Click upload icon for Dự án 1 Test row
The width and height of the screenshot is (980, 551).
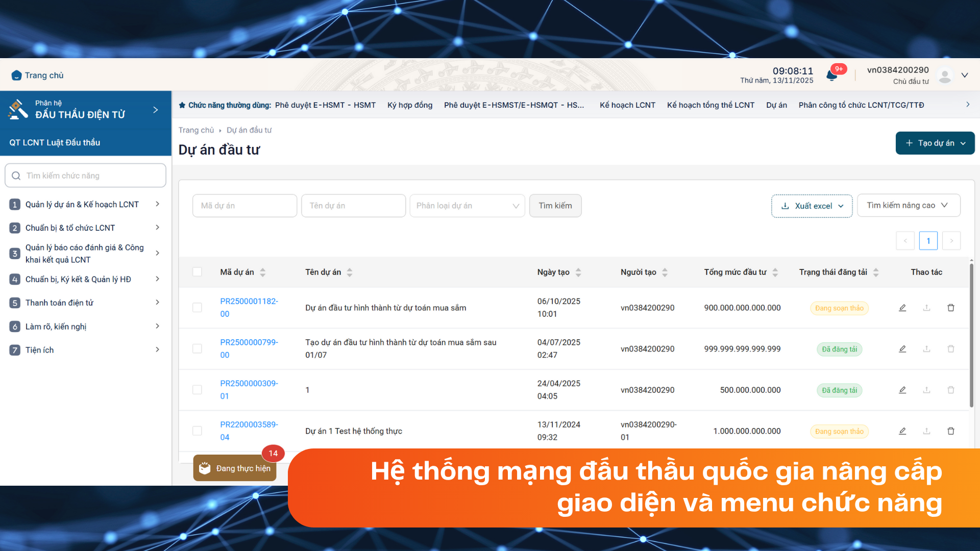point(926,431)
